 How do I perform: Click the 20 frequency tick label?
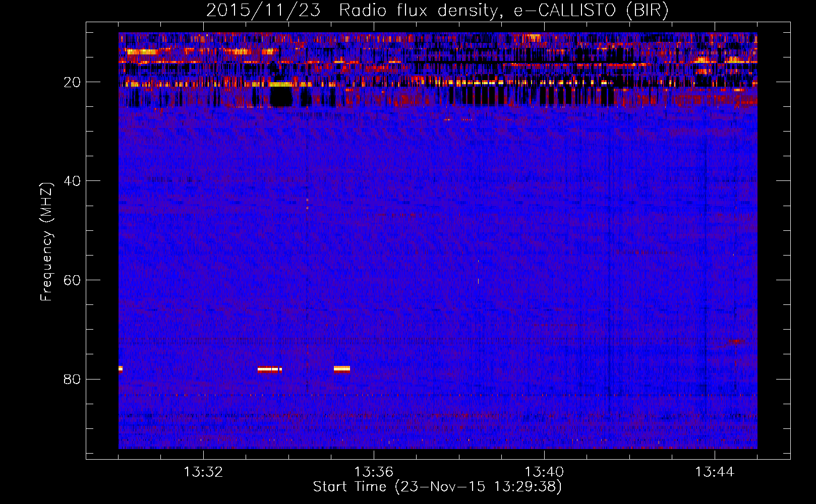point(73,82)
